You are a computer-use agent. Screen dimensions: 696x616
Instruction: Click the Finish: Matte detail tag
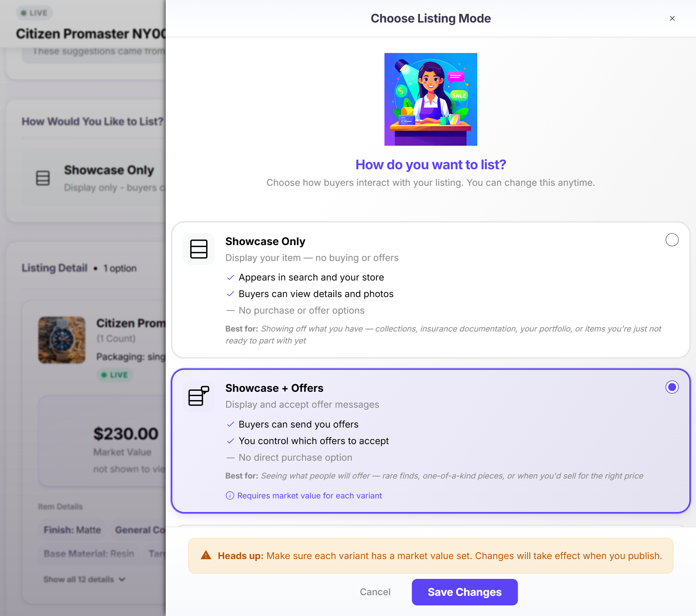point(72,530)
